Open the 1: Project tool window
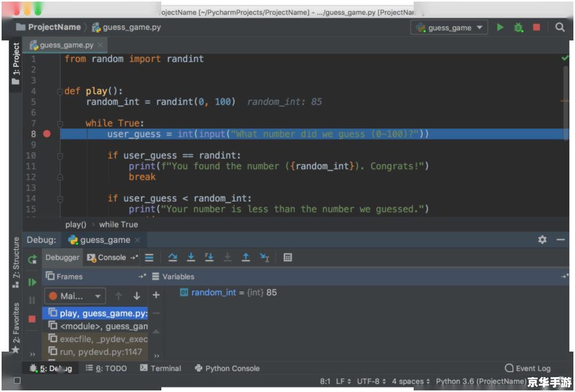575x392 pixels. [16, 63]
